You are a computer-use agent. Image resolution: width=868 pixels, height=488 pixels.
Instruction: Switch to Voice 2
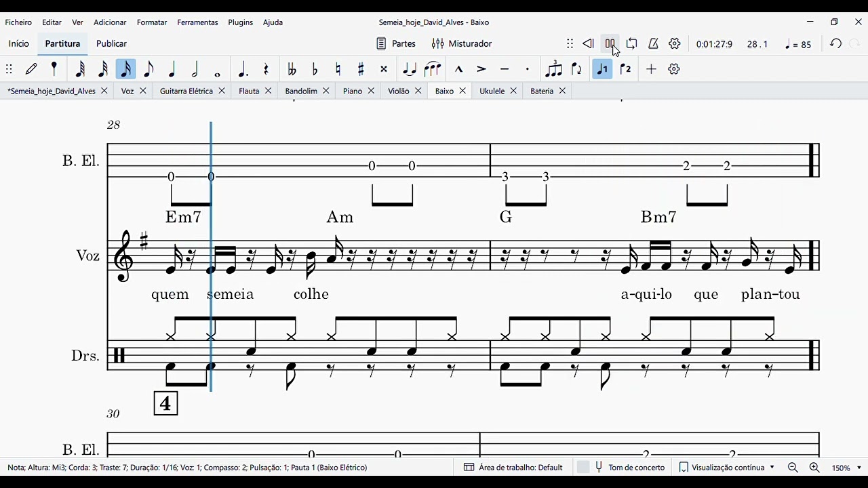coord(625,69)
